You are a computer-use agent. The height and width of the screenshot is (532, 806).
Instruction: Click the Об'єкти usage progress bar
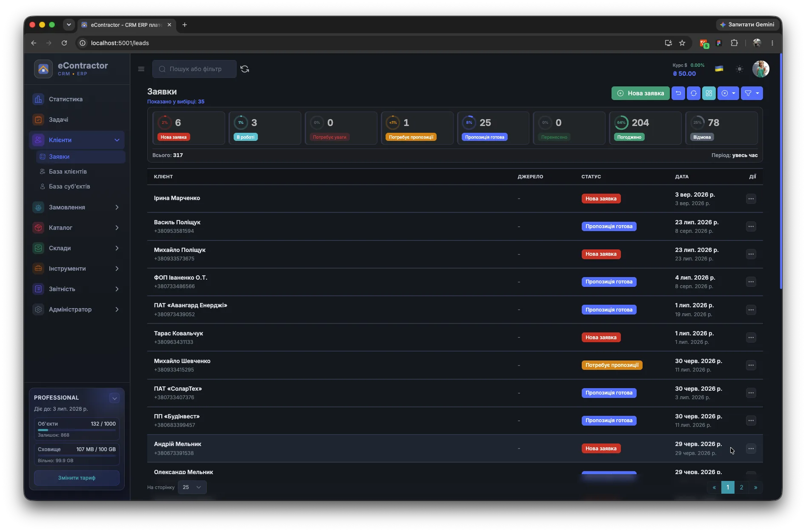(x=77, y=430)
